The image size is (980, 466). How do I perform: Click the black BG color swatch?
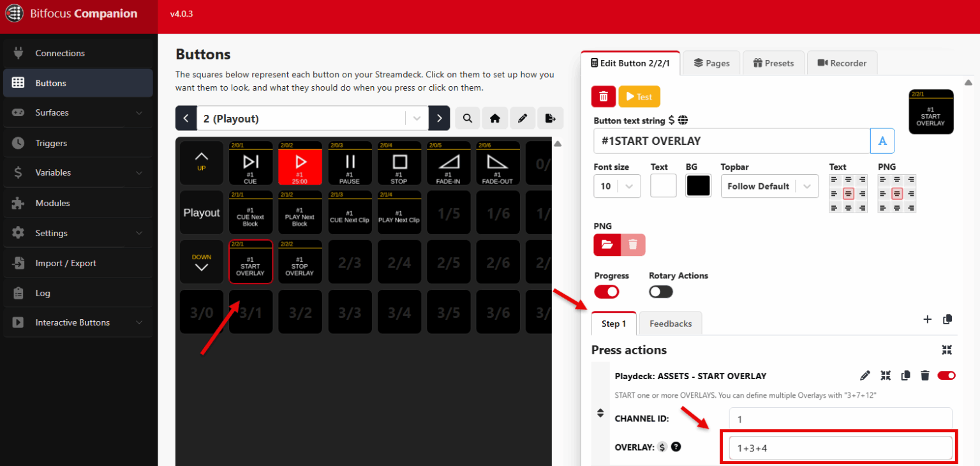tap(698, 185)
